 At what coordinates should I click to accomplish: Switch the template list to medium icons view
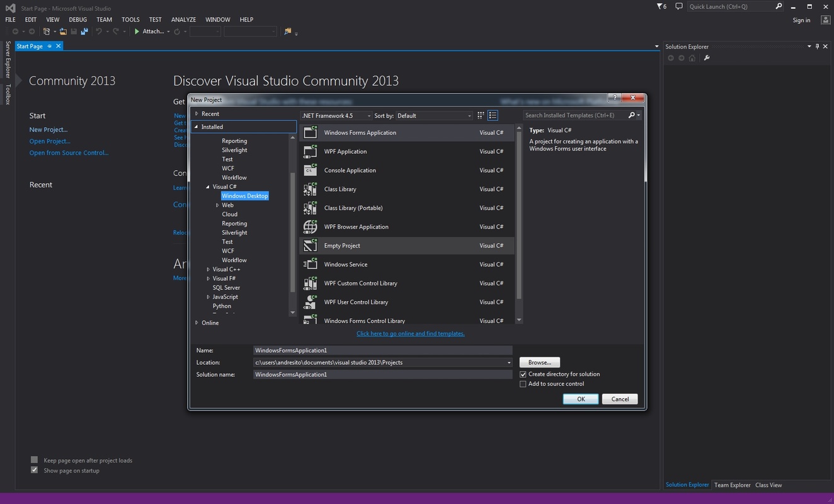click(493, 115)
